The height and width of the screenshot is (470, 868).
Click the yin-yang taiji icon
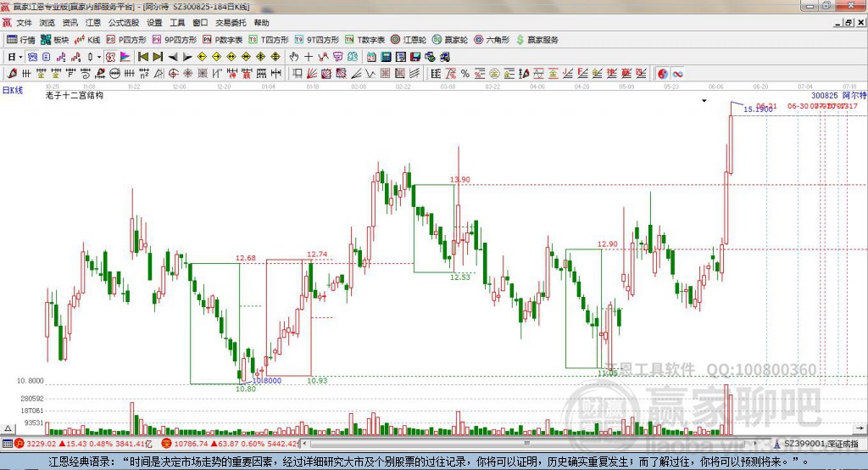(663, 74)
